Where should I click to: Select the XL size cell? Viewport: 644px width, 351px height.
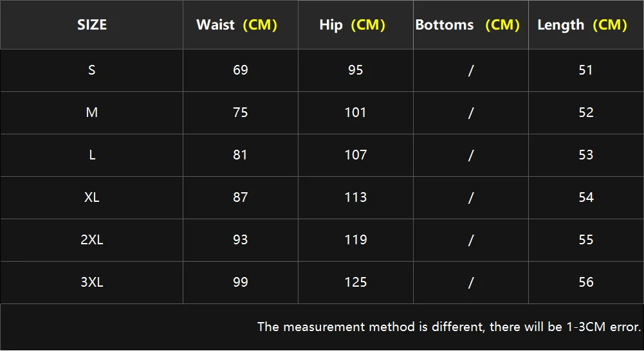click(x=92, y=197)
